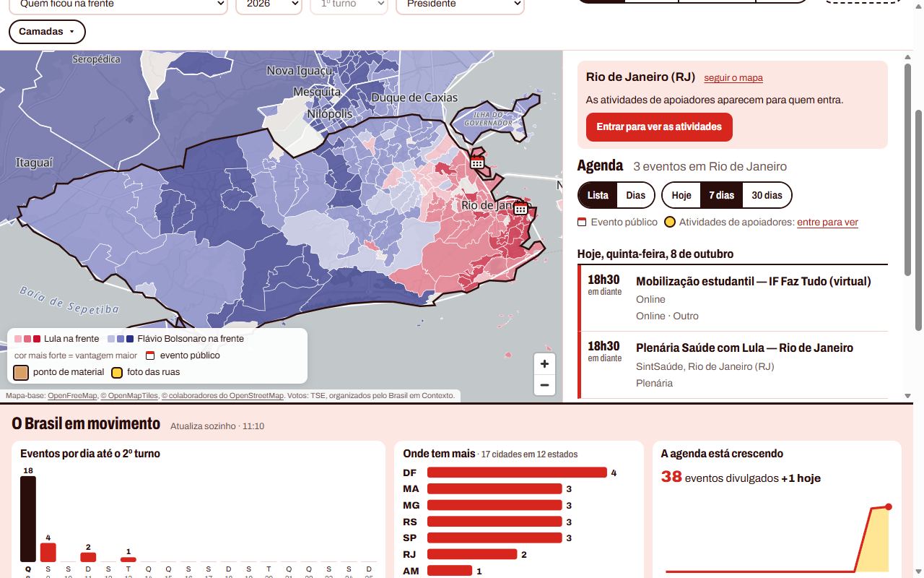Screen dimensions: 924x578
Task: Filter agenda to Hoje
Action: (681, 195)
